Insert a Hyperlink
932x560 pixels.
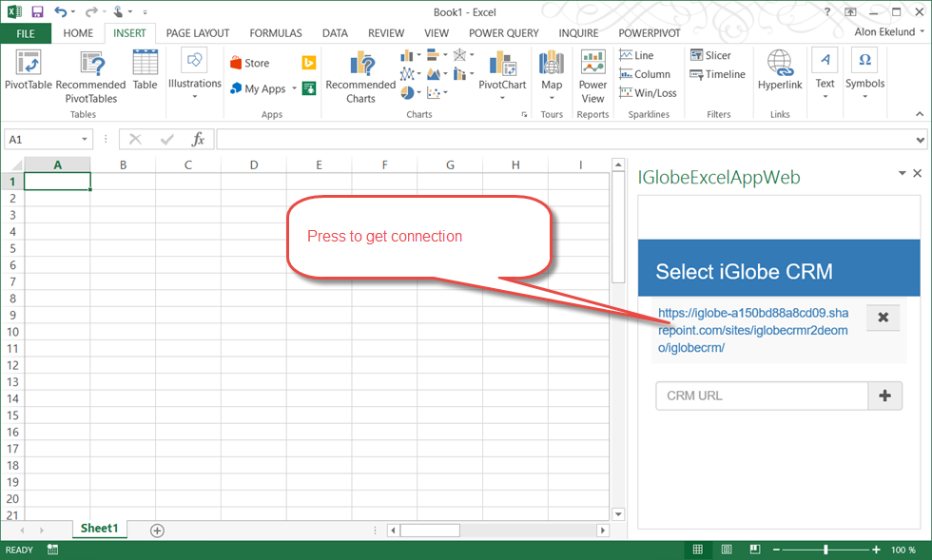point(780,70)
